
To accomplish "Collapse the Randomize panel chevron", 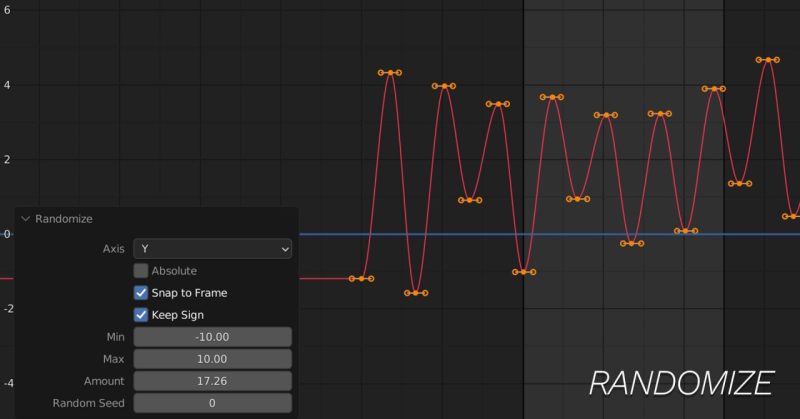I will (26, 219).
